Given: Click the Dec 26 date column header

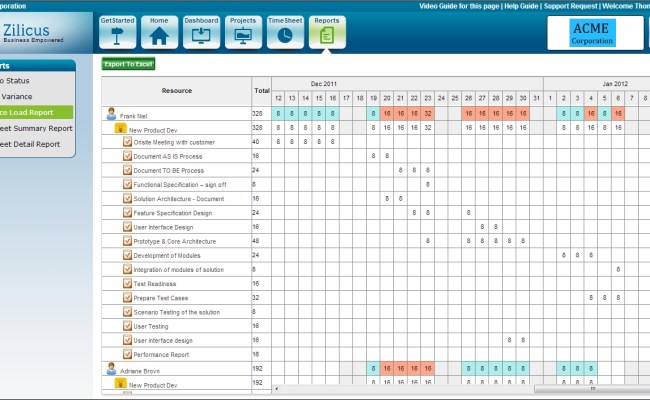Looking at the screenshot, I should point(468,98).
